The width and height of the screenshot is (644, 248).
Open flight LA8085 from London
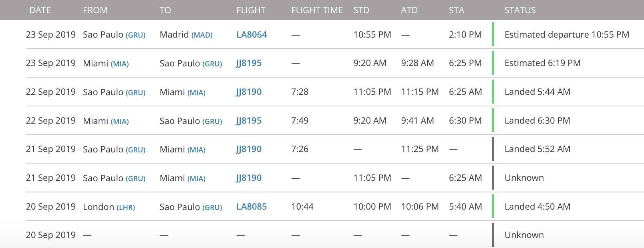(252, 207)
